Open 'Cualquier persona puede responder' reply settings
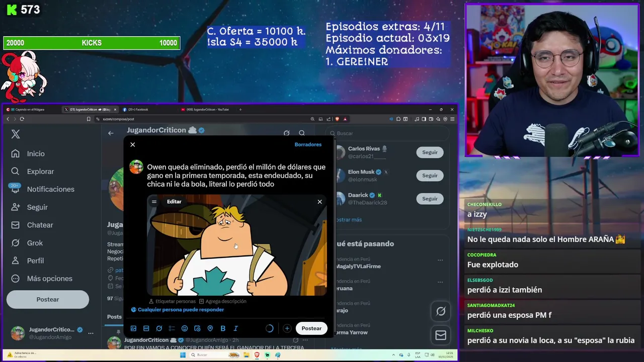Screen dimensions: 644x362 coord(178,310)
